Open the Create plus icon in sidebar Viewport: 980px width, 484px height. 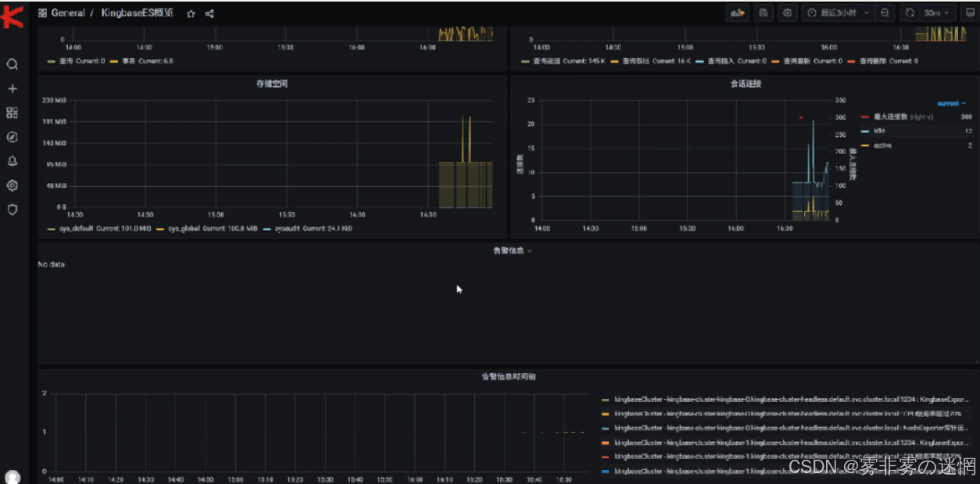[12, 88]
